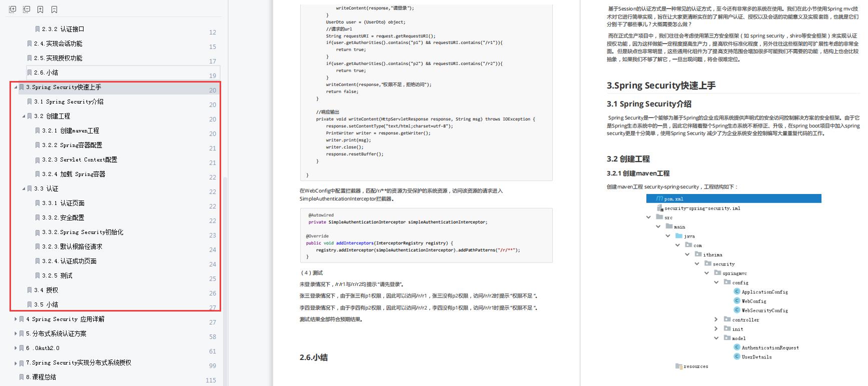Click the 3.1 Spring Security介绍 heading on the page
Image resolution: width=868 pixels, height=386 pixels.
(x=649, y=104)
